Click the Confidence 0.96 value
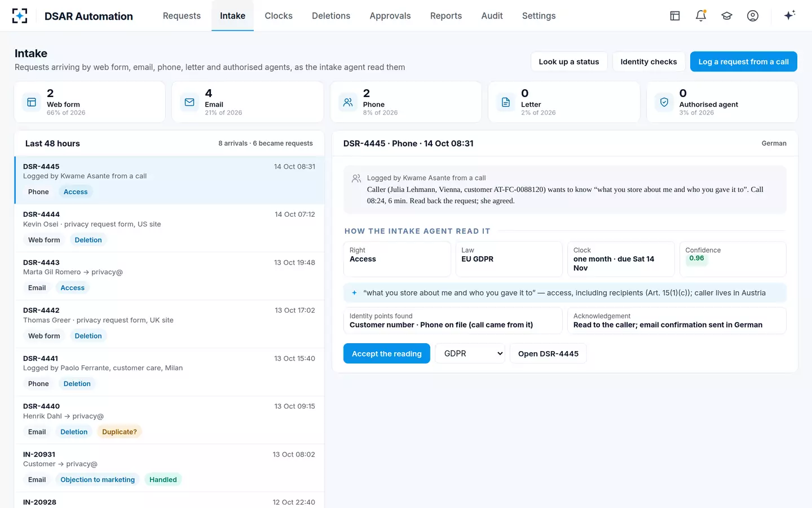 (696, 259)
